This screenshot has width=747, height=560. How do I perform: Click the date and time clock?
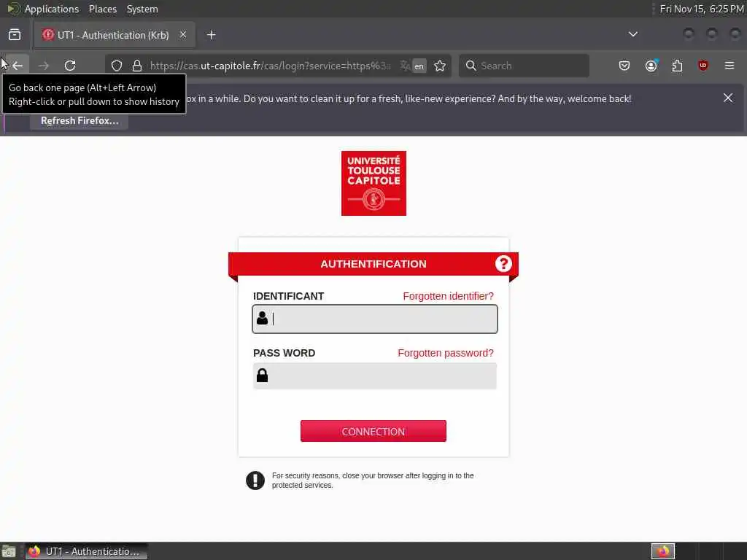click(x=701, y=9)
